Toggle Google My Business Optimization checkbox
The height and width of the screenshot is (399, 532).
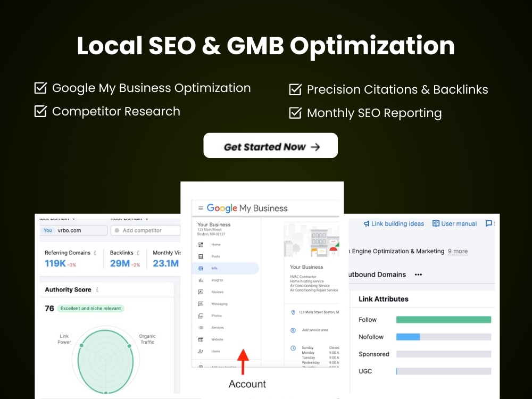[x=41, y=88]
